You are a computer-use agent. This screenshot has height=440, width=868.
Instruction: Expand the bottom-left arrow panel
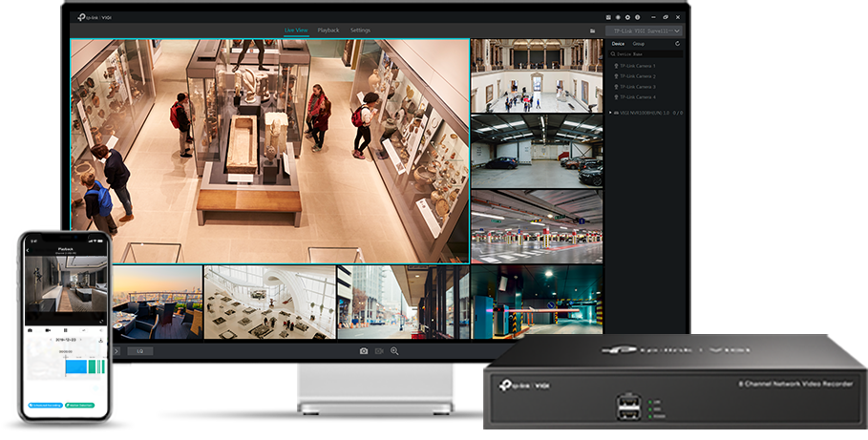[x=117, y=351]
